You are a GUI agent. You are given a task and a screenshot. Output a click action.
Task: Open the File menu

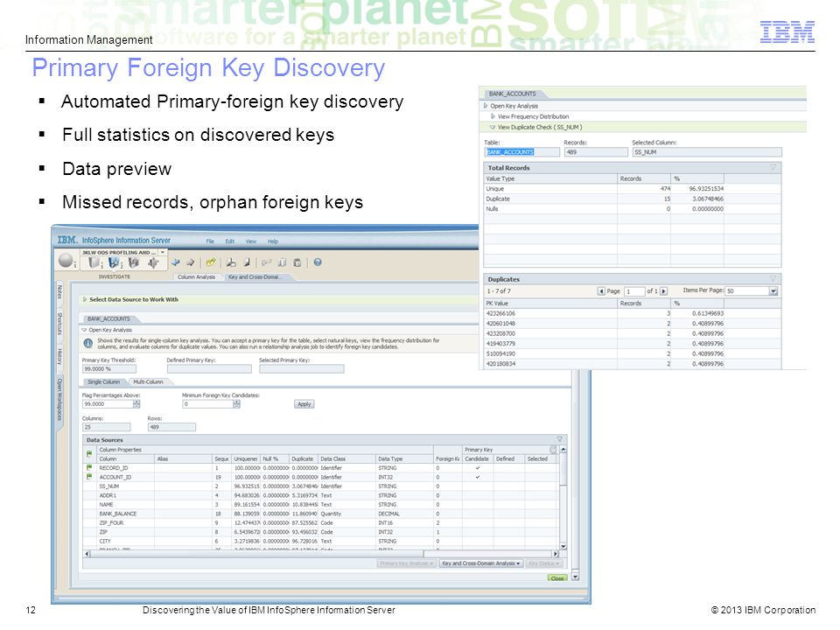tap(210, 241)
